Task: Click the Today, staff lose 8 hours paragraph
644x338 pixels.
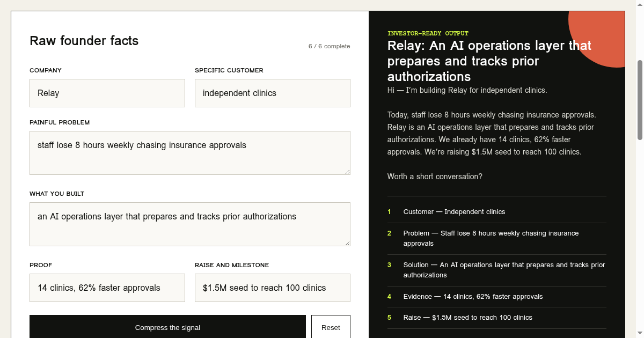Action: (492, 134)
